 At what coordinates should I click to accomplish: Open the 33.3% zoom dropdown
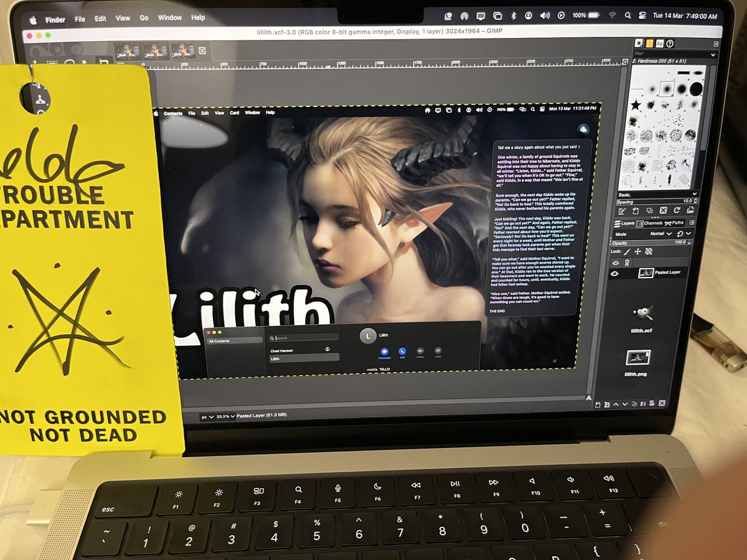pos(226,416)
